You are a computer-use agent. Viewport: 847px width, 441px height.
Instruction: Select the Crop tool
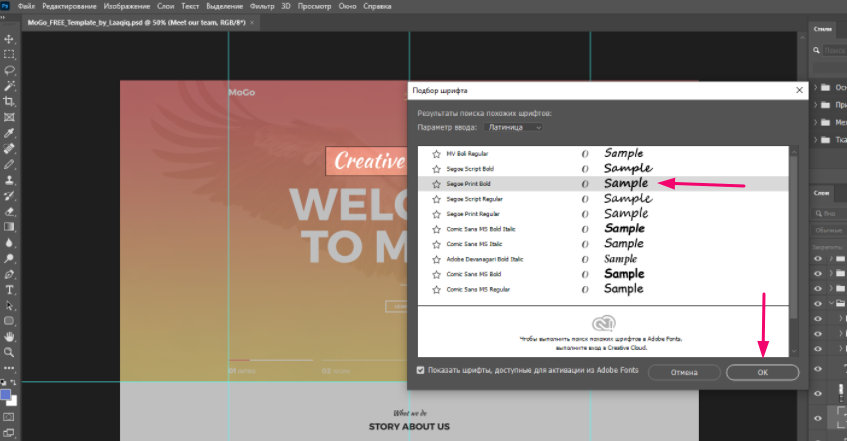pos(9,102)
